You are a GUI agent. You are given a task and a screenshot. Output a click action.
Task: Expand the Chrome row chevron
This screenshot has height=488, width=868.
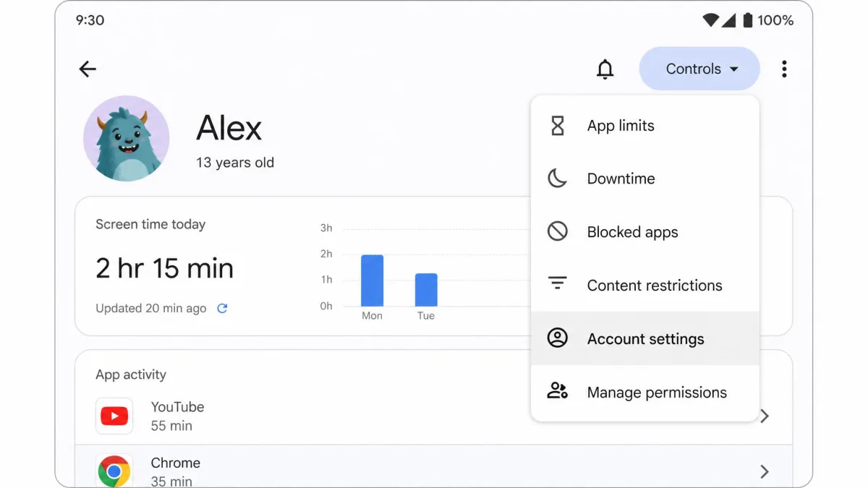coord(765,471)
